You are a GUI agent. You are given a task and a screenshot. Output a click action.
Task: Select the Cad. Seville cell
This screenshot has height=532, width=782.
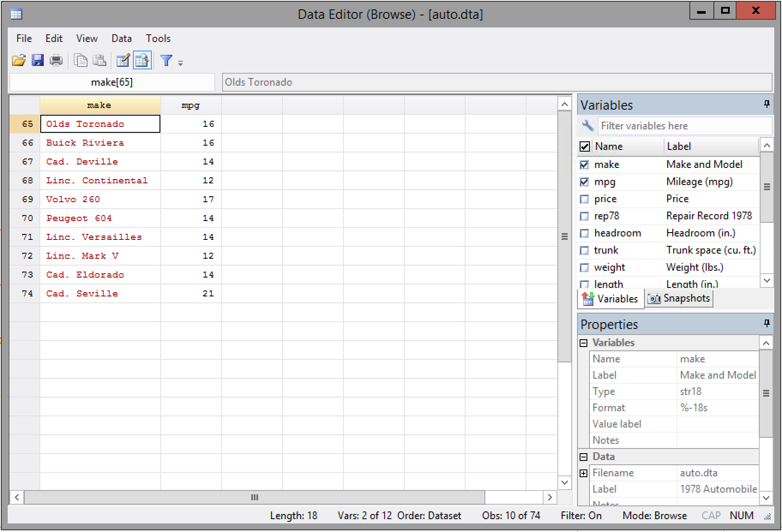100,293
